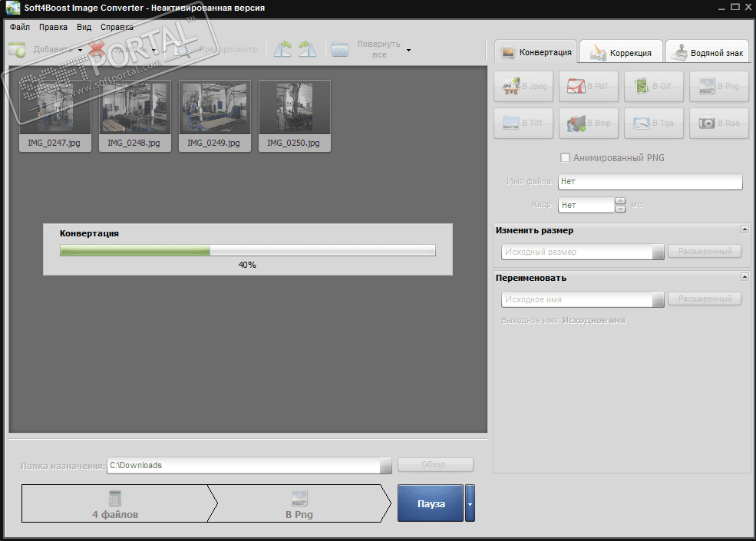Image resolution: width=756 pixels, height=541 pixels.
Task: Click Расширенный button beside Исходный размер
Action: click(x=705, y=251)
